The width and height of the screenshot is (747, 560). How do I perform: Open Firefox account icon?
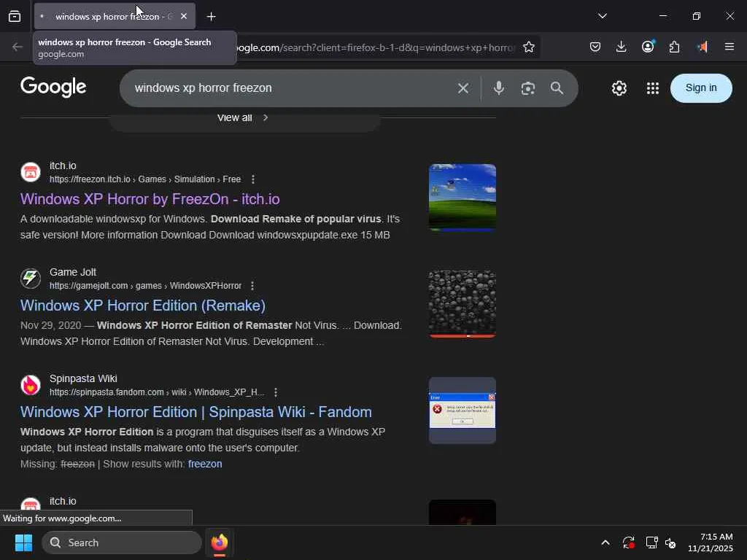pyautogui.click(x=648, y=47)
